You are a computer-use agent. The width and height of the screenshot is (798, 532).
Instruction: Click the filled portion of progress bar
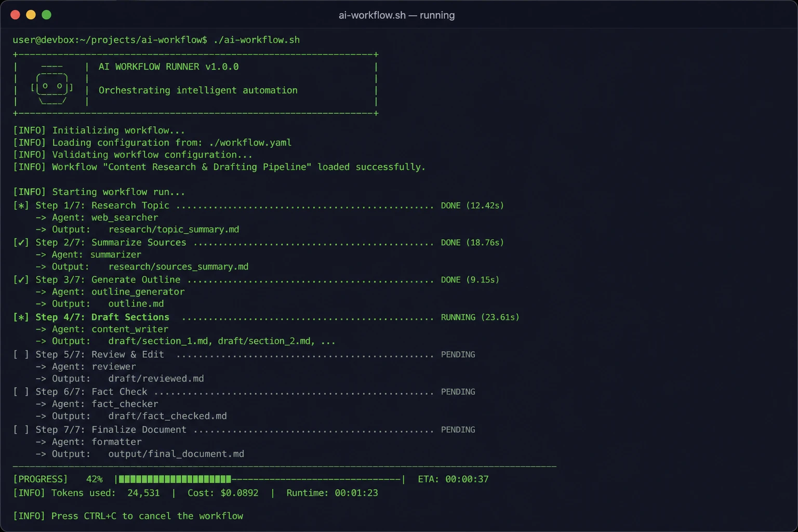175,479
